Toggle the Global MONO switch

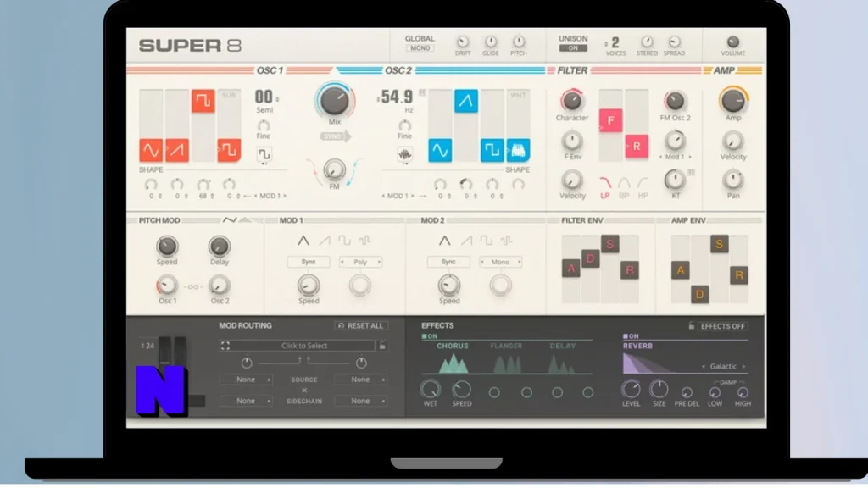pos(420,48)
